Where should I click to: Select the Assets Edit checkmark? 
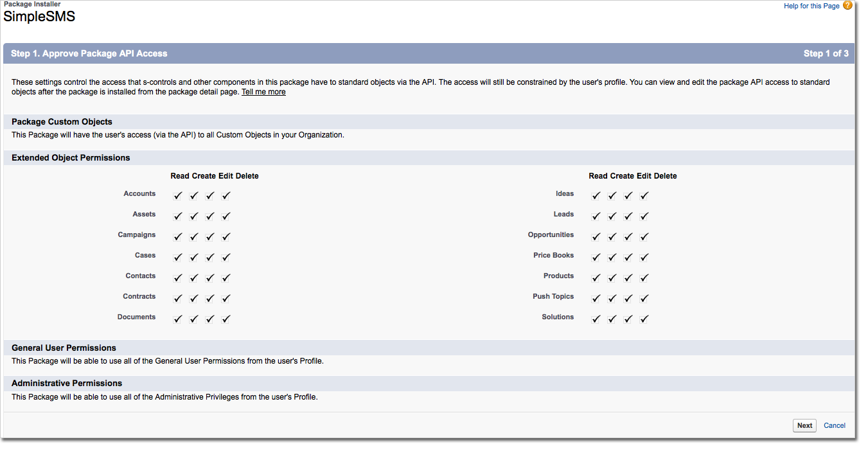point(210,216)
